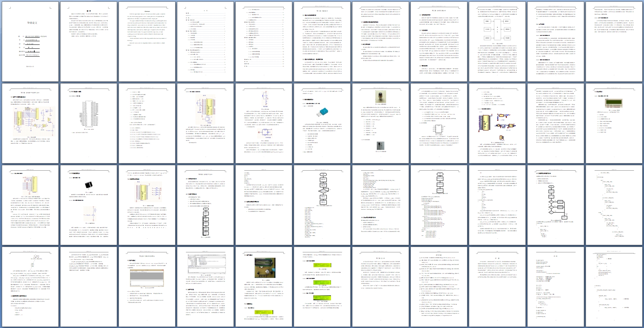Click the first table of contents page
The width and height of the screenshot is (644, 328).
pyautogui.click(x=205, y=42)
